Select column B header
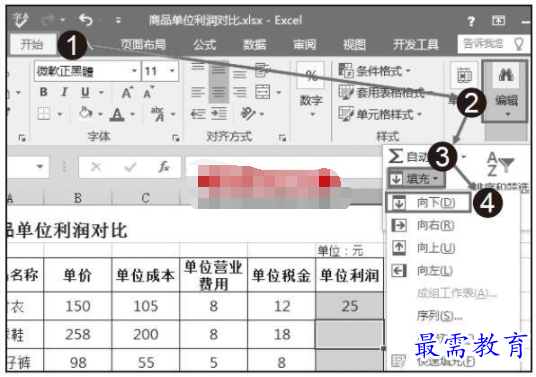This screenshot has width=536, height=377. tap(78, 198)
